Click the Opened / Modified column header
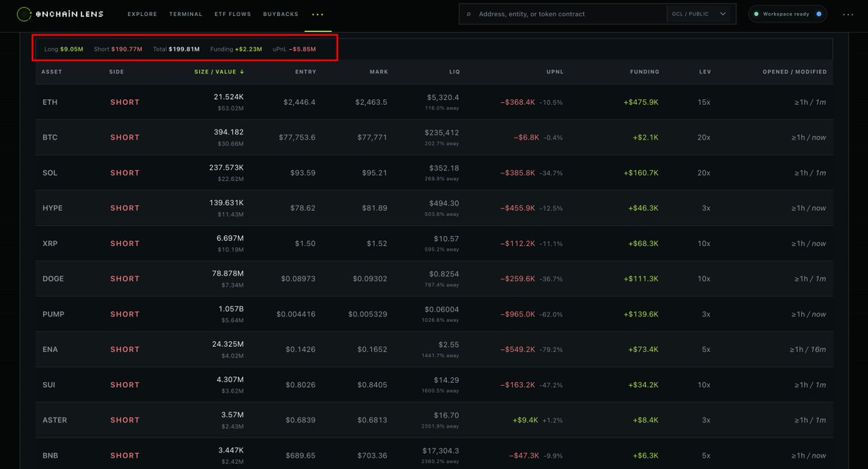Image resolution: width=868 pixels, height=469 pixels. click(x=794, y=72)
